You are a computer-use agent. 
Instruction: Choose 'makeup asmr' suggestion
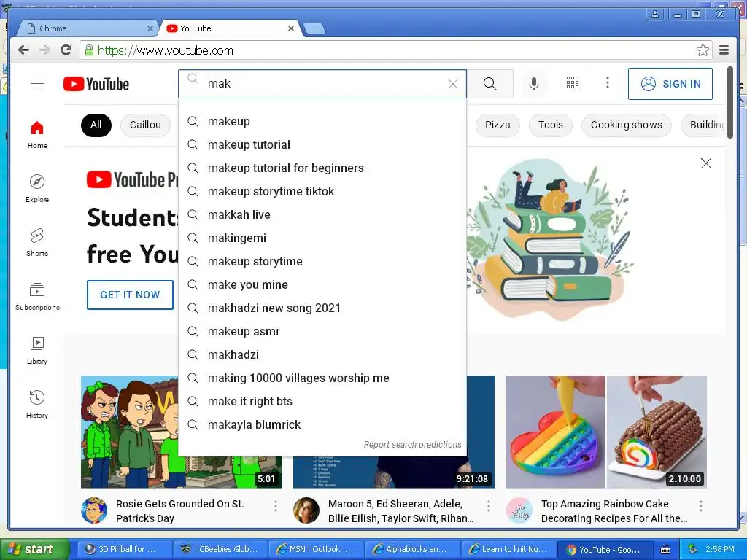click(322, 332)
